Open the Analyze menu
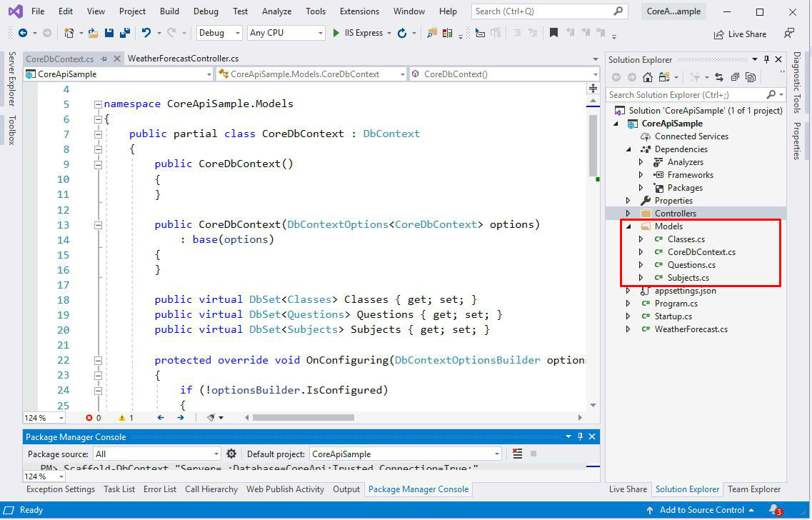 click(x=276, y=11)
